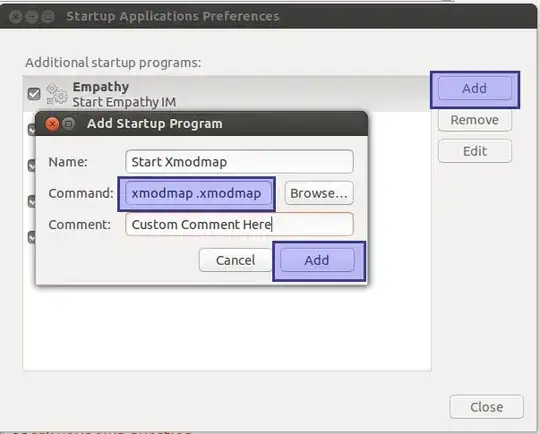Focus the Comment input field
This screenshot has height=434, width=540.
(x=239, y=224)
